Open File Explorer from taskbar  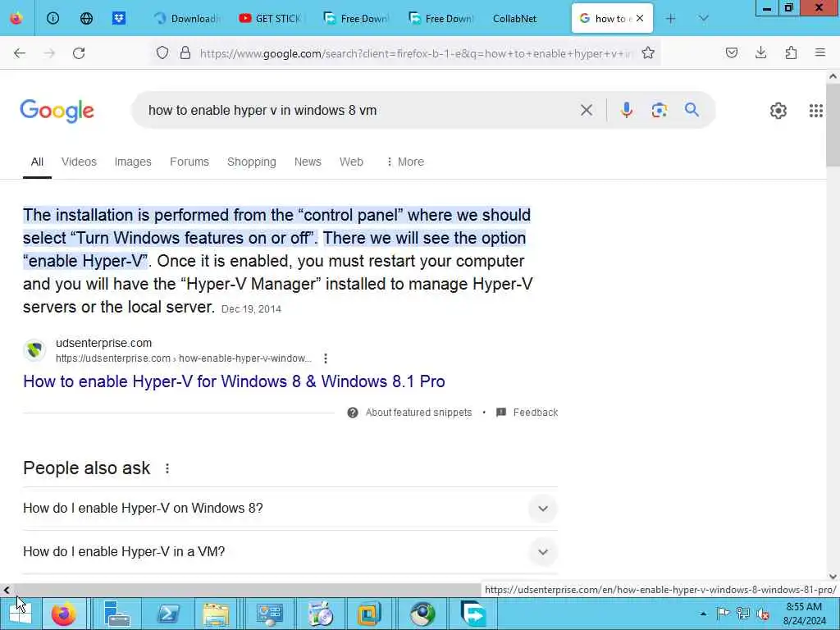tap(216, 614)
